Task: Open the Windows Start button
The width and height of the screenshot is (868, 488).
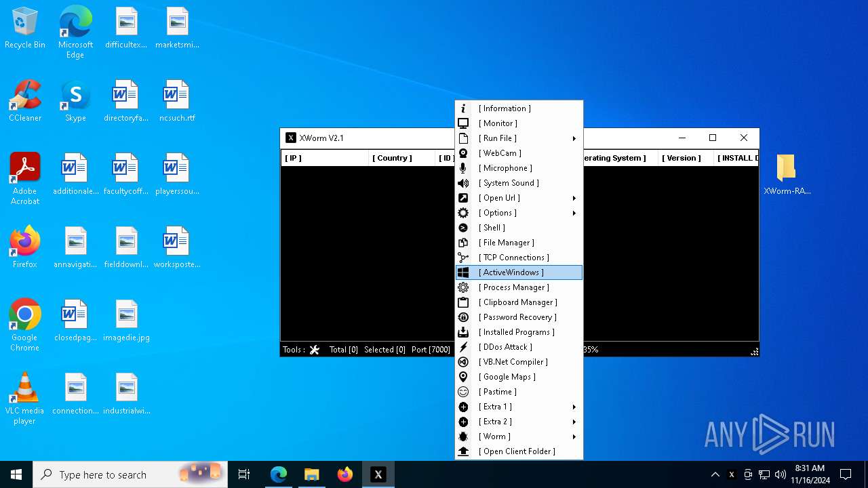Action: (16, 474)
